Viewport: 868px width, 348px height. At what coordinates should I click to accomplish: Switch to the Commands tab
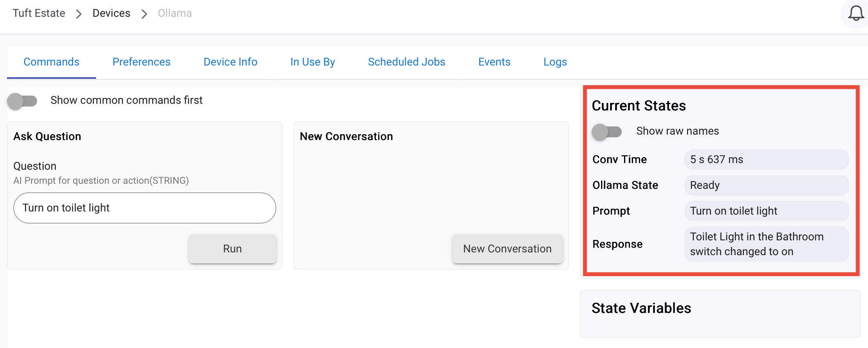52,62
